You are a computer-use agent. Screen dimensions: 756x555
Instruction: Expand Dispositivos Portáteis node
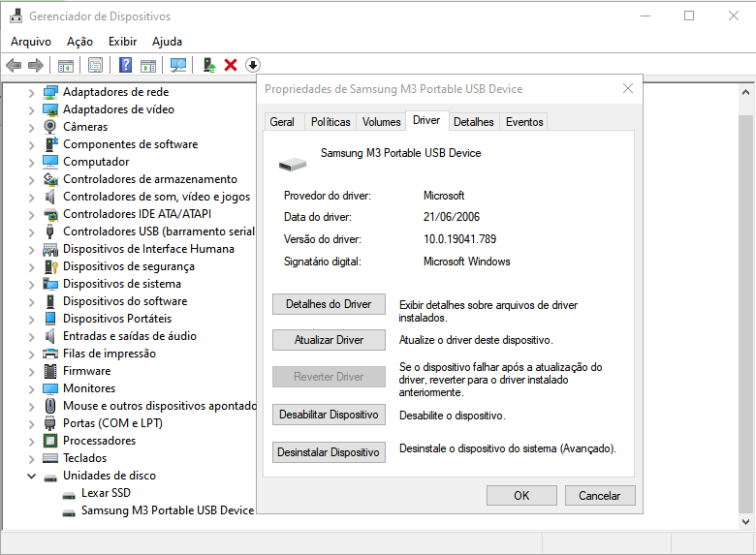point(31,319)
